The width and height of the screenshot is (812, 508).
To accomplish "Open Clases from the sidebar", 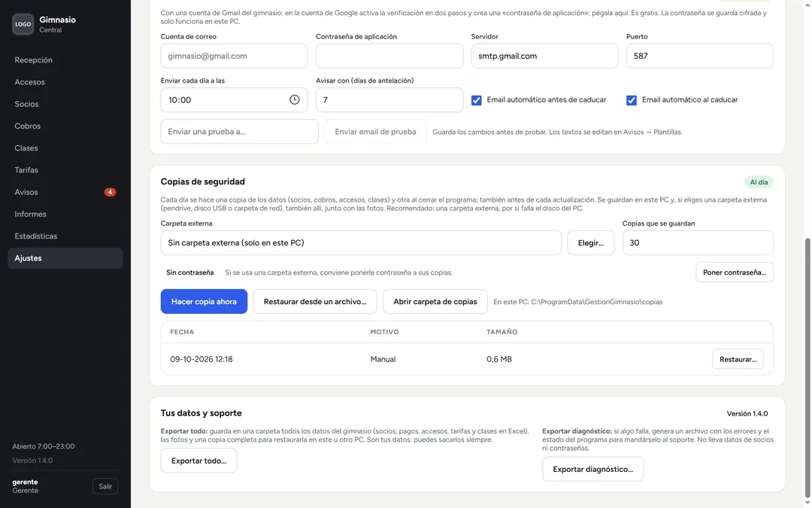I will (x=65, y=148).
